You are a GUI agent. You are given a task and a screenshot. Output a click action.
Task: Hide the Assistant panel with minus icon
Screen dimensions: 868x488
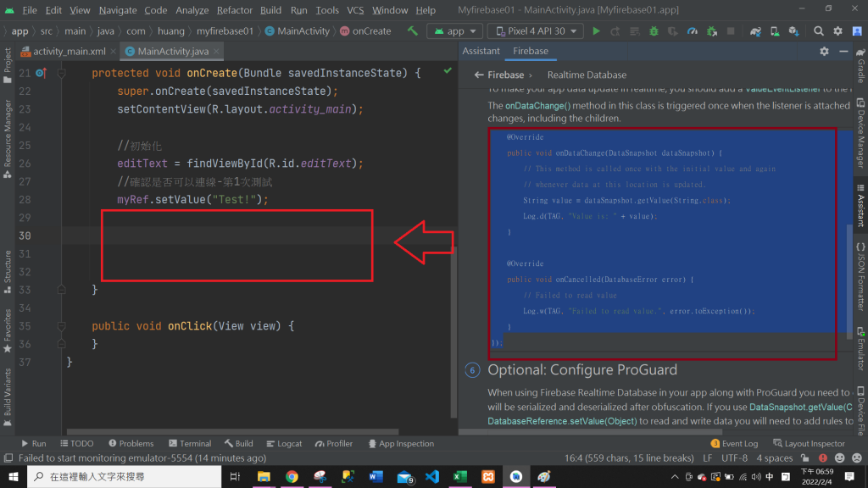(843, 51)
